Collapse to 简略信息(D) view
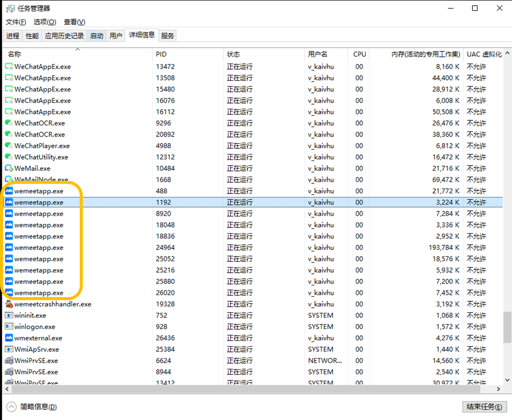 [x=31, y=407]
